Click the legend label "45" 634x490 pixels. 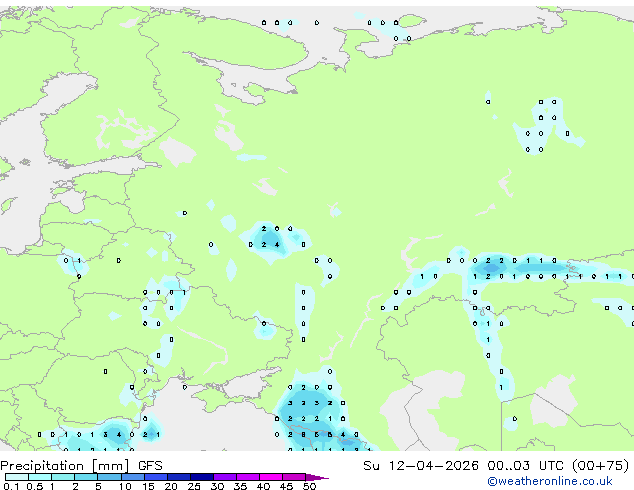click(x=286, y=486)
